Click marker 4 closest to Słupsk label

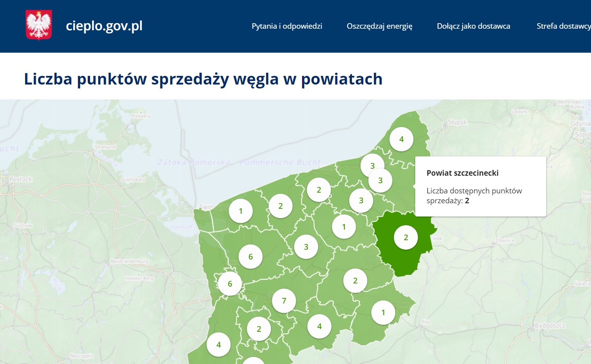401,139
